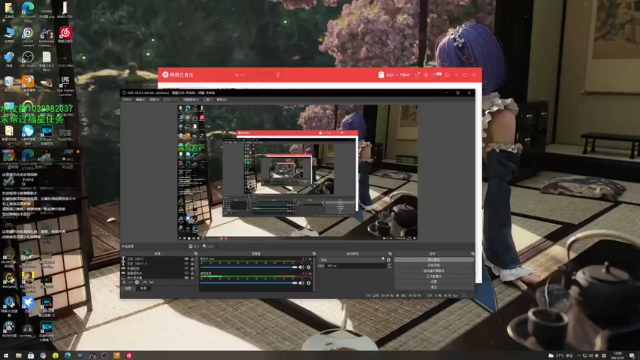Image resolution: width=640 pixels, height=360 pixels.
Task: Move selected source down with arrow icon
Action: [x=151, y=282]
